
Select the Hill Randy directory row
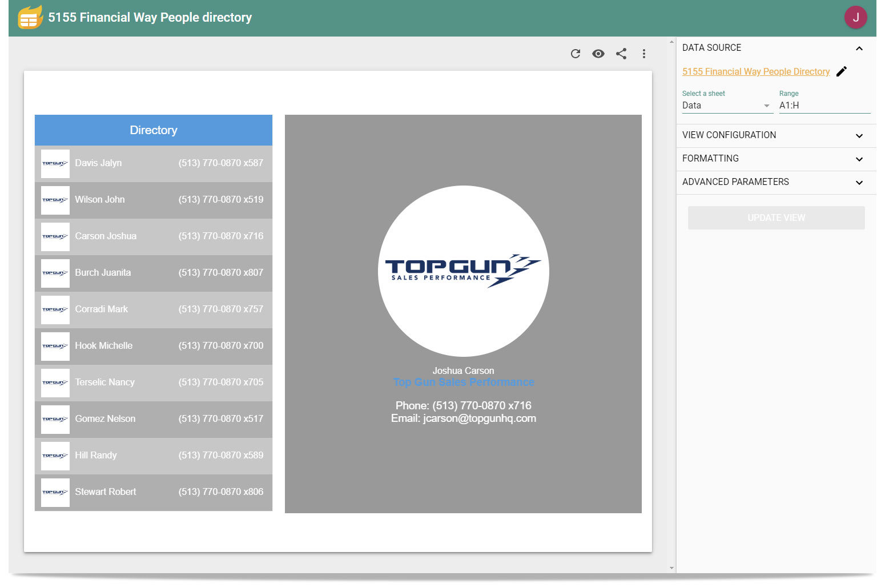click(x=154, y=456)
